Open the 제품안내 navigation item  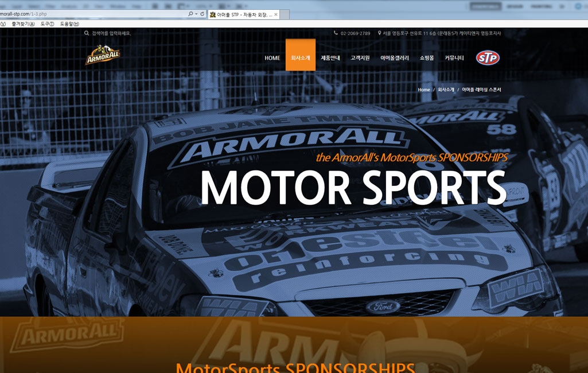click(330, 58)
